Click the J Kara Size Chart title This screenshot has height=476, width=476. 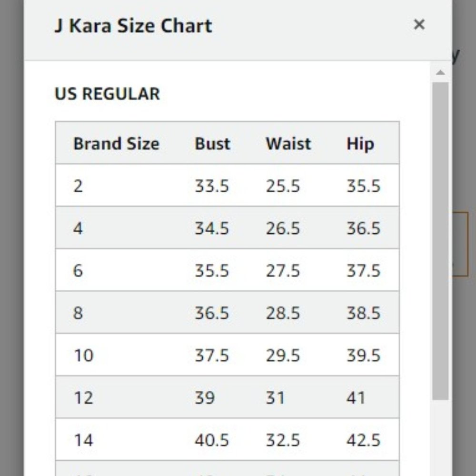click(x=133, y=26)
